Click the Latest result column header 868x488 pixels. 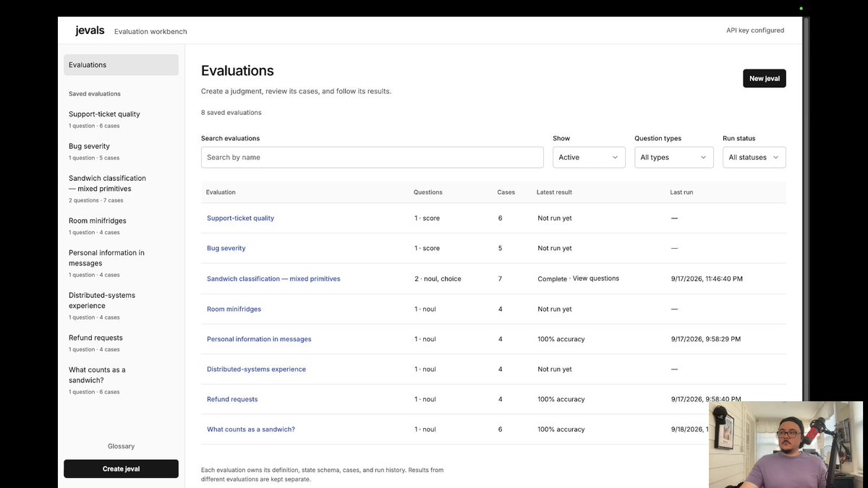click(x=554, y=192)
